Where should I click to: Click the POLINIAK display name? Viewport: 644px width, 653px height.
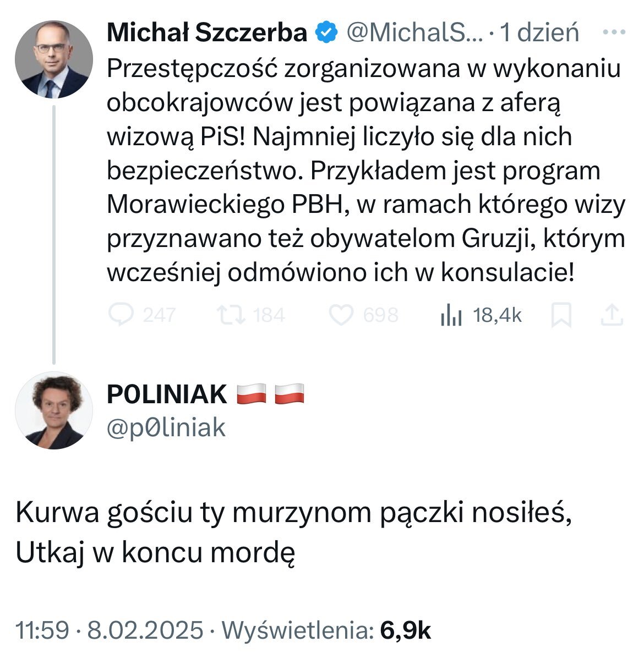tap(167, 394)
